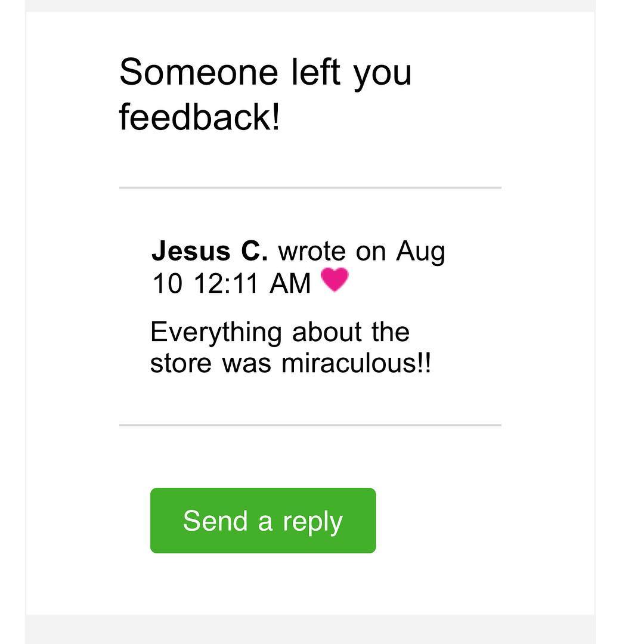The height and width of the screenshot is (644, 644).
Task: Click the gray footer strip at the bottom
Action: (310, 630)
